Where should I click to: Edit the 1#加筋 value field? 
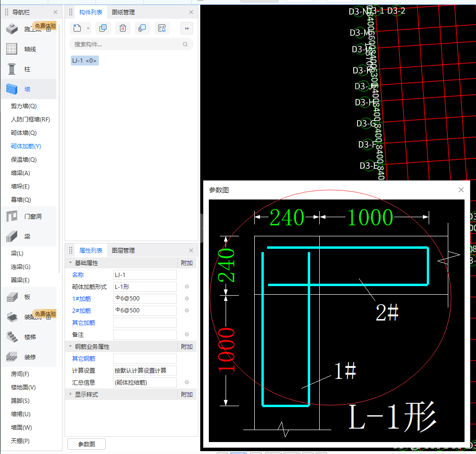click(x=145, y=299)
